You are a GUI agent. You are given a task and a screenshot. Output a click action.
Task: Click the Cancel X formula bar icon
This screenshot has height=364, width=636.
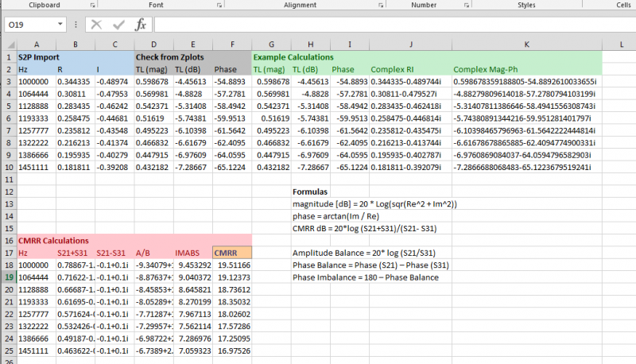pos(96,25)
